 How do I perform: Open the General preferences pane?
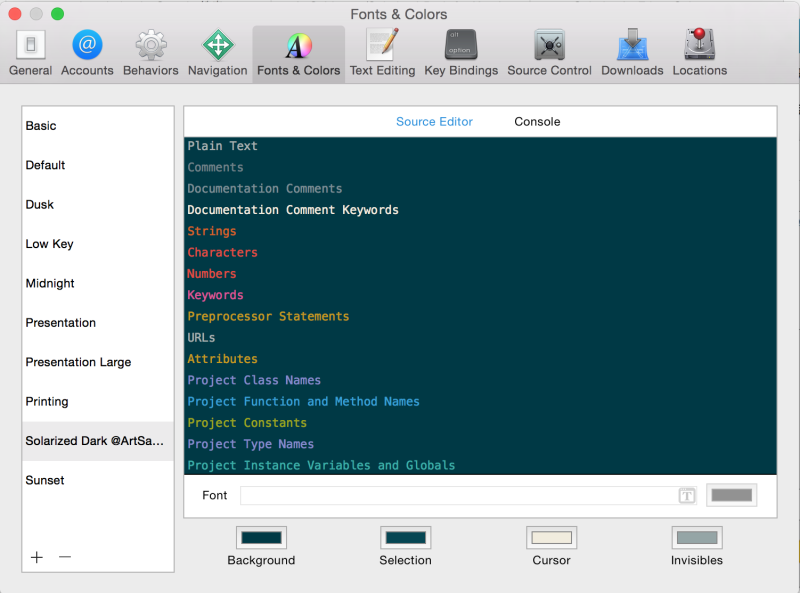click(x=30, y=45)
